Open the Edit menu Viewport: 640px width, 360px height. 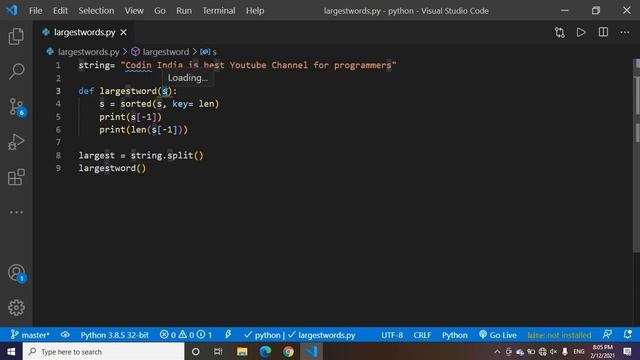click(x=60, y=11)
